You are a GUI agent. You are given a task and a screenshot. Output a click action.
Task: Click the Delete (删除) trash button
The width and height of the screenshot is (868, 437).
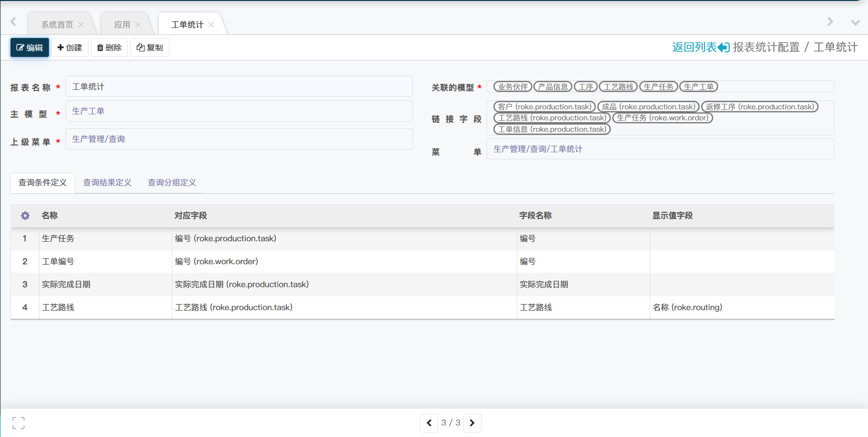coord(109,47)
